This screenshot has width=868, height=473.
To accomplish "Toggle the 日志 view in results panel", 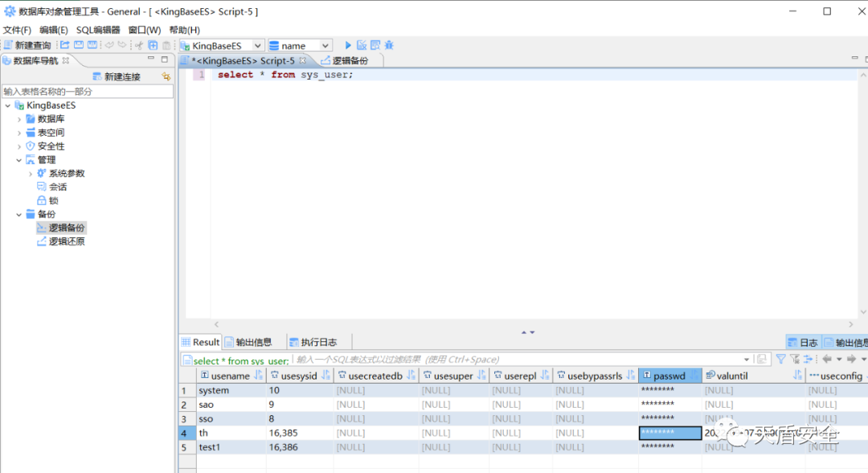I will [803, 343].
